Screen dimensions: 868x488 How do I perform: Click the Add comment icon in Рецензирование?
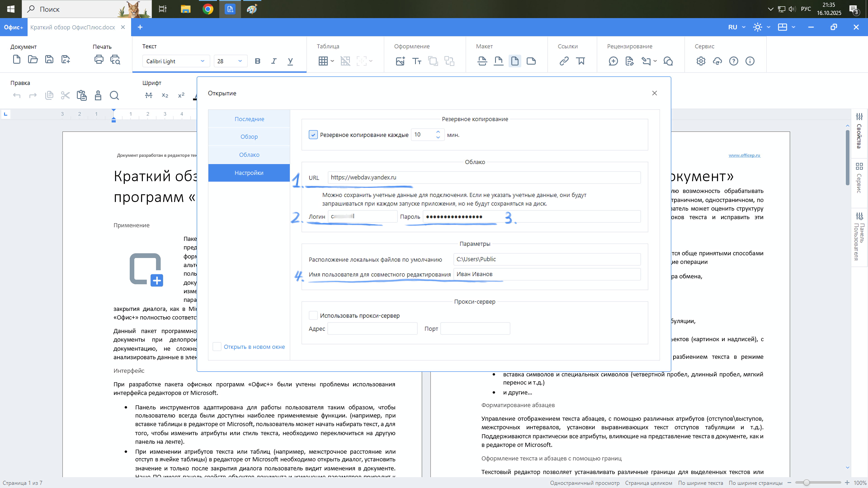[613, 61]
